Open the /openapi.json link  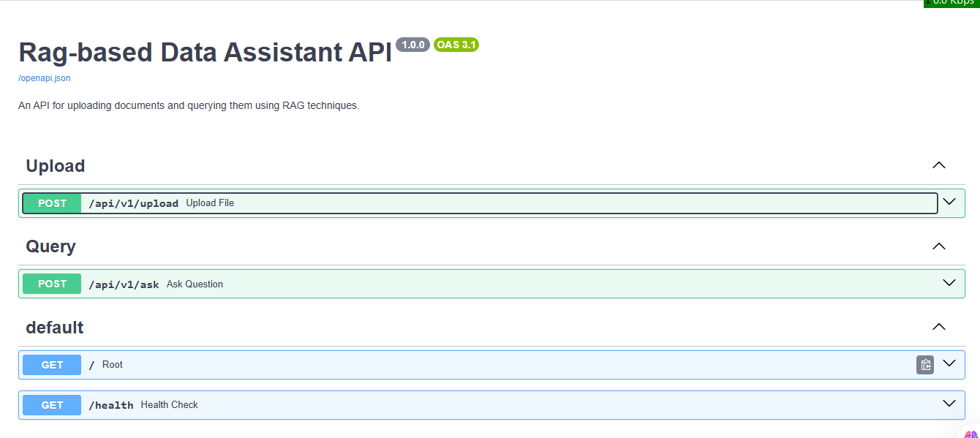click(45, 78)
